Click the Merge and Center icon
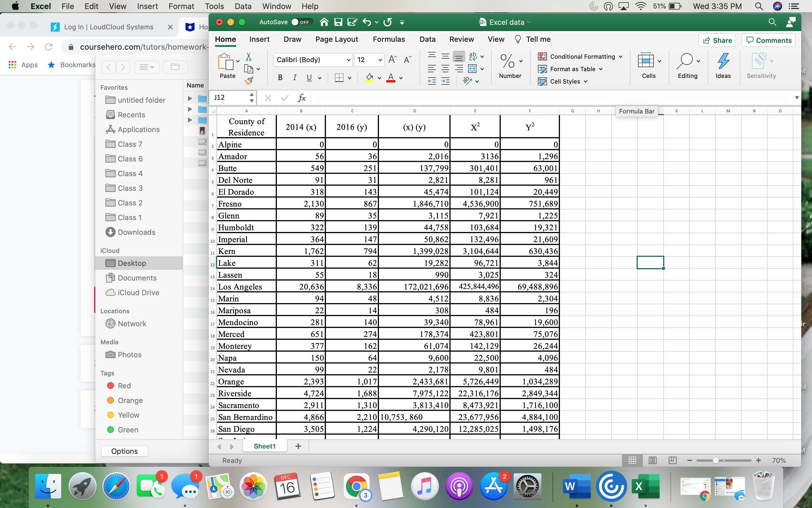Screen dimensions: 812x508 tap(472, 69)
